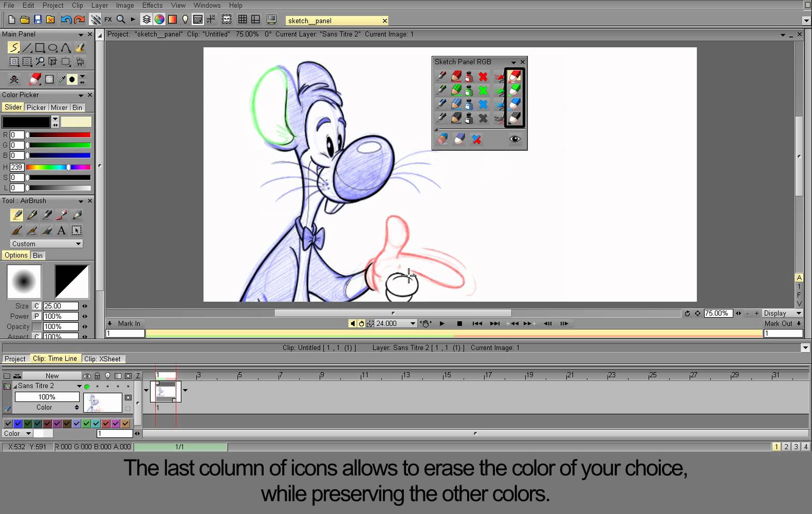Click the redo arrow in the top toolbar

coord(79,20)
